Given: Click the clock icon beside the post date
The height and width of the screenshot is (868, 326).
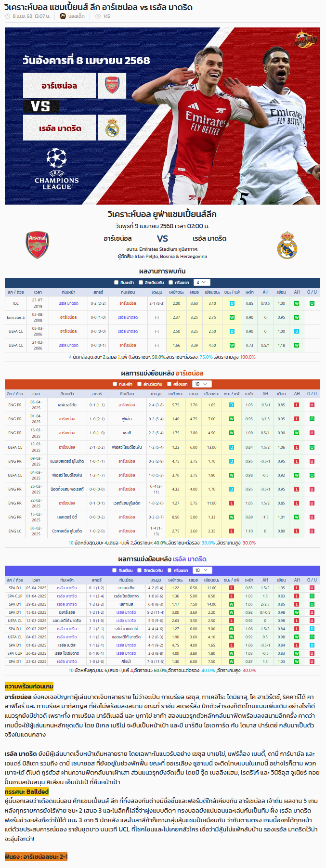Looking at the screenshot, I should point(7,16).
